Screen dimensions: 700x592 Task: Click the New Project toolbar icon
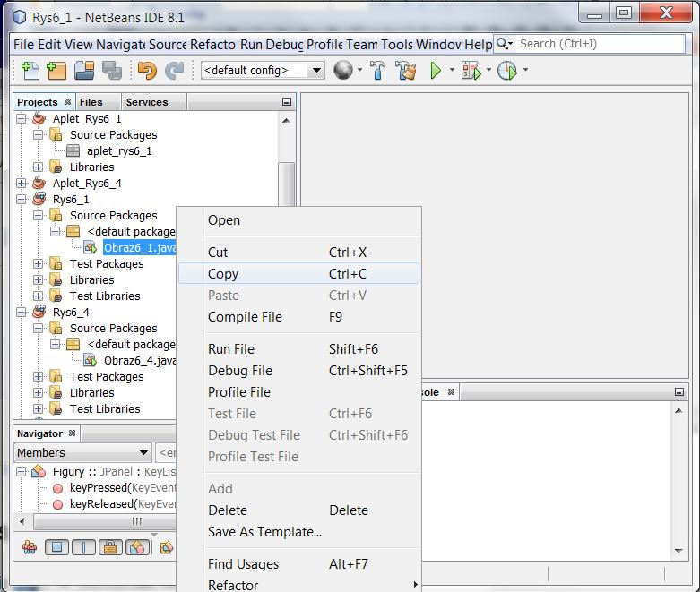(56, 71)
